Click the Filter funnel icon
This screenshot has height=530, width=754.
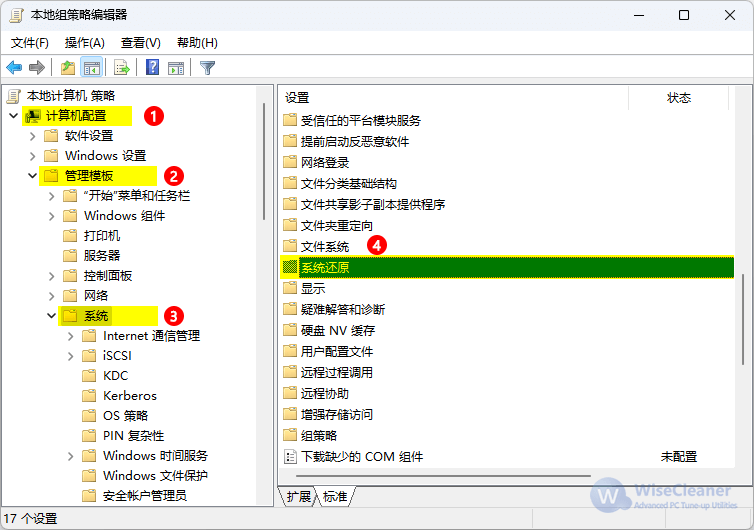207,68
